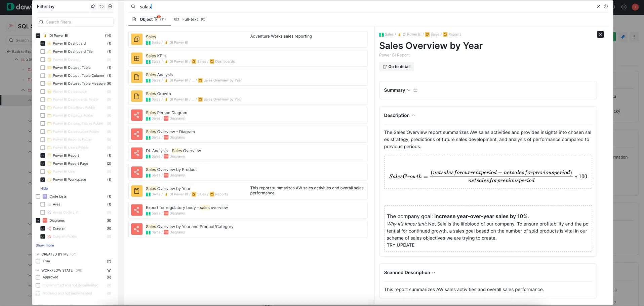
Task: Click the Sales Overview by Product diagram icon
Action: [x=137, y=173]
